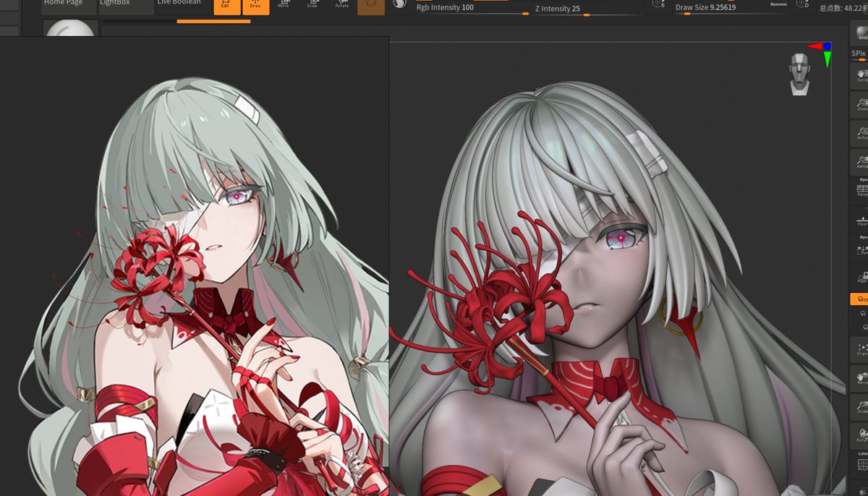Screen dimensions: 868x496
Task: Select the Zoom3D icon on the right shelf
Action: pyautogui.click(x=858, y=101)
